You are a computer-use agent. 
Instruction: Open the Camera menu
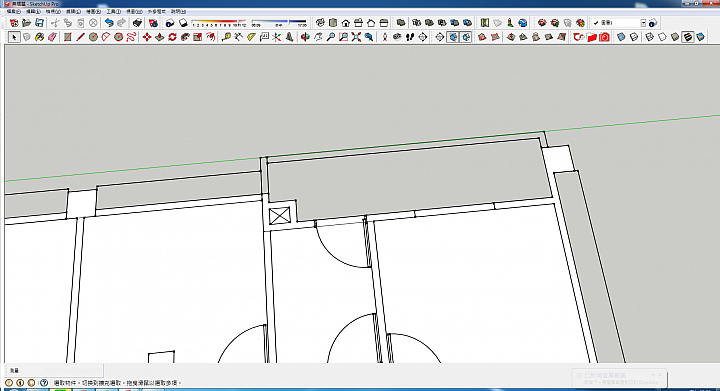point(73,11)
